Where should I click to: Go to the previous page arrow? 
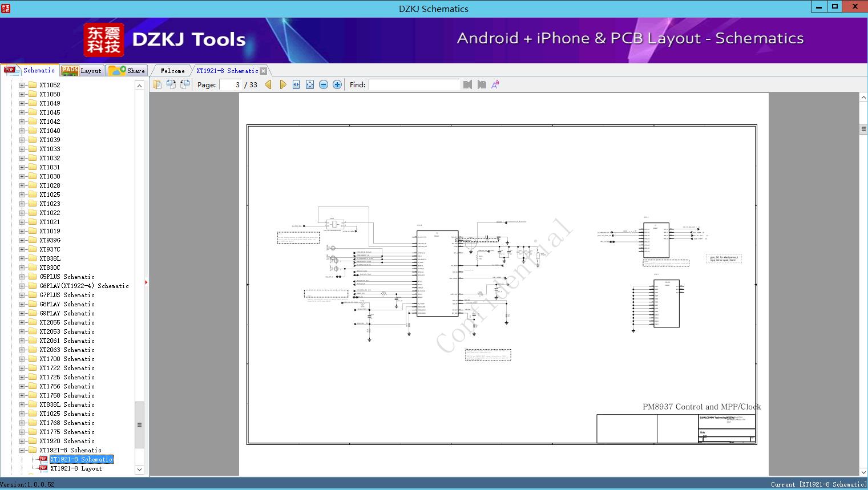click(268, 84)
